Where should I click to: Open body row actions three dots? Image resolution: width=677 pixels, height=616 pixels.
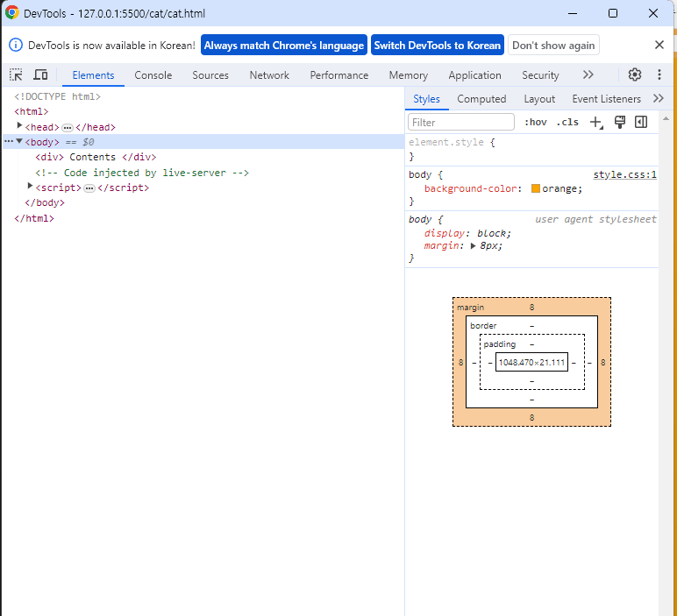(9, 141)
